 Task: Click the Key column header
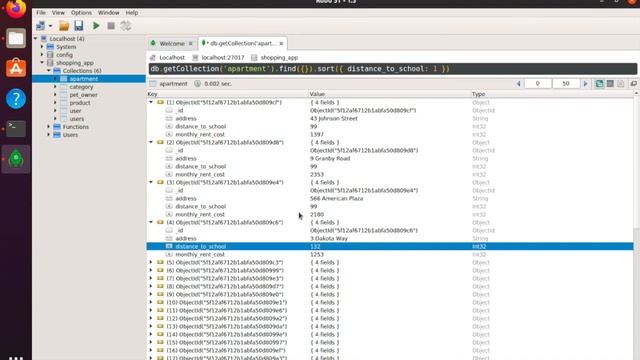click(152, 94)
